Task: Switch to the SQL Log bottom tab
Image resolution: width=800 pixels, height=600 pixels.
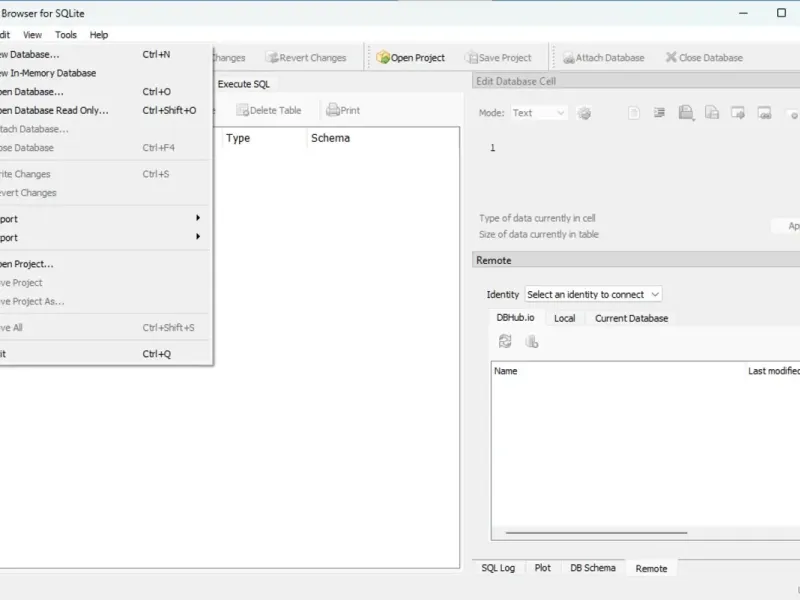Action: point(498,568)
